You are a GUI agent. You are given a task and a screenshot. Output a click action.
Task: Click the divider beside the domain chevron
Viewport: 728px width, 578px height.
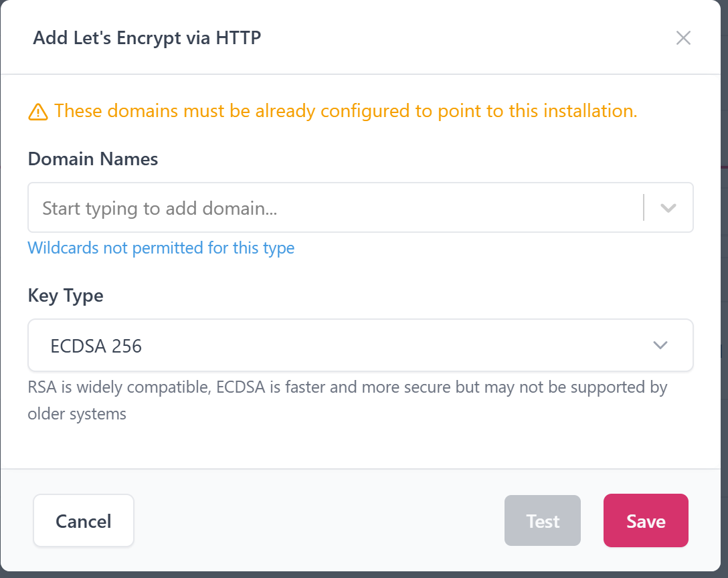(x=644, y=208)
